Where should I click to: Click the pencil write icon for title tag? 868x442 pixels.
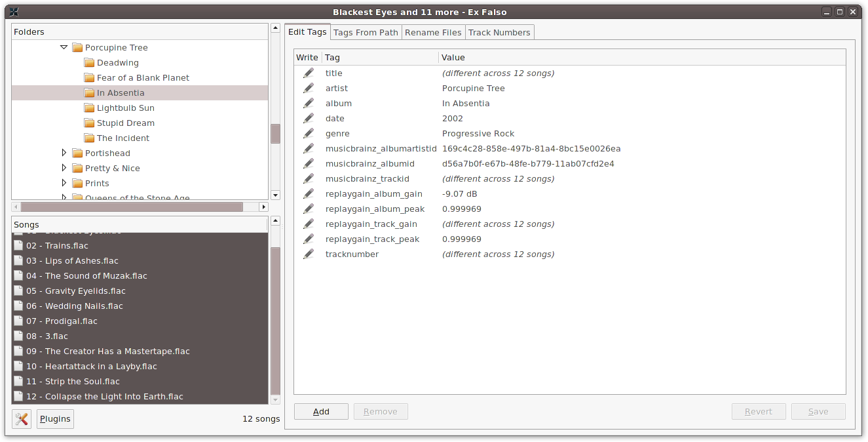click(x=309, y=73)
